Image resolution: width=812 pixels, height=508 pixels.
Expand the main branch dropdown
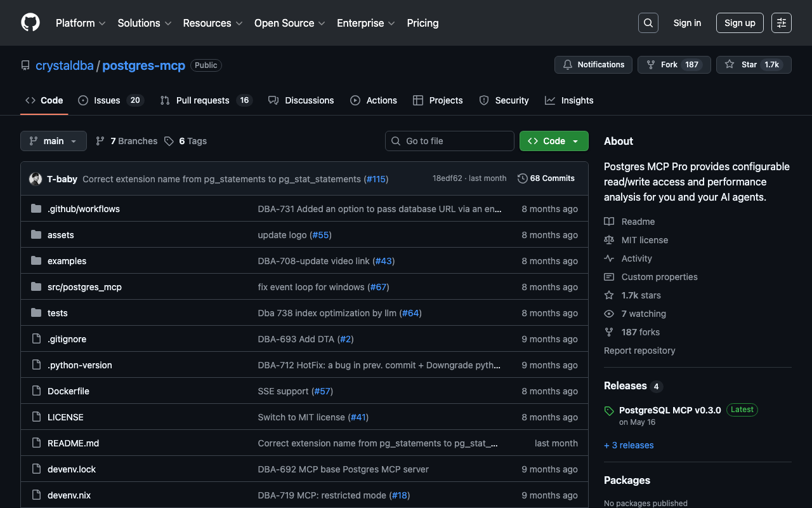[x=53, y=141]
